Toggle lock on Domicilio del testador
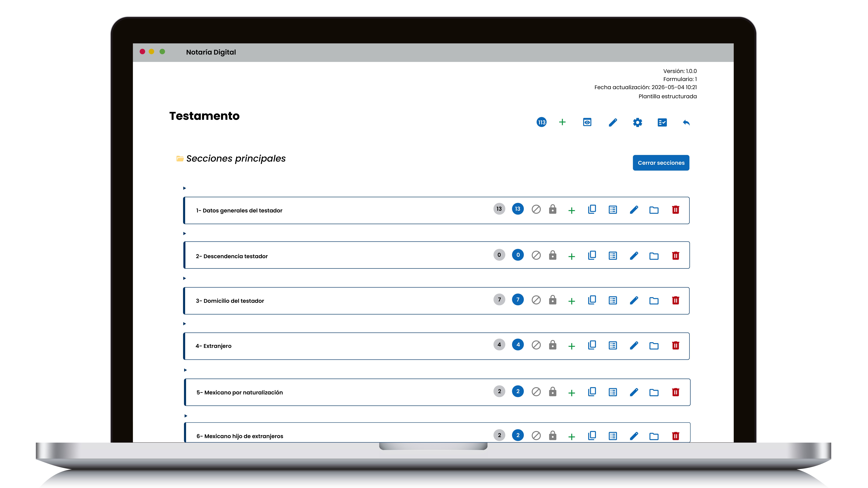868x488 pixels. [x=553, y=300]
